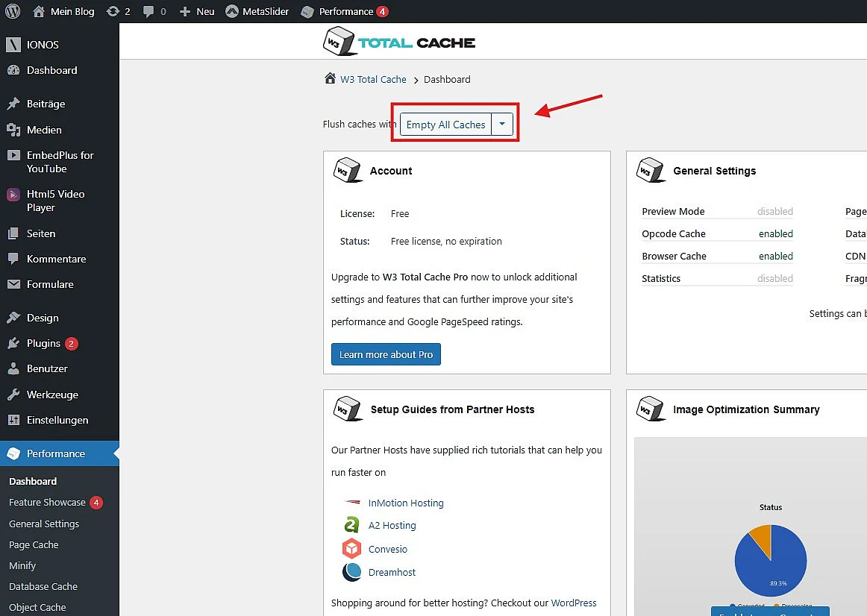Click the IONOS sidebar icon

[13, 45]
